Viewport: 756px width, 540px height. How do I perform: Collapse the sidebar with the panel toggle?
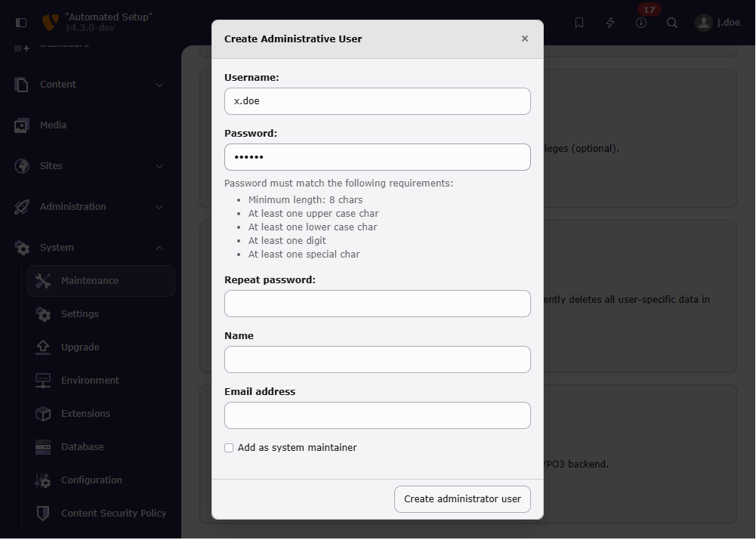20,22
